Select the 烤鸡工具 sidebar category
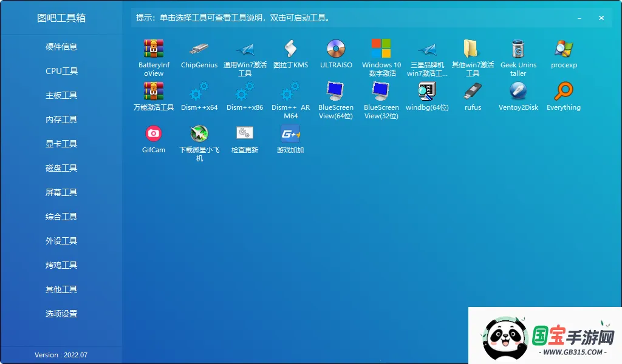 (61, 265)
